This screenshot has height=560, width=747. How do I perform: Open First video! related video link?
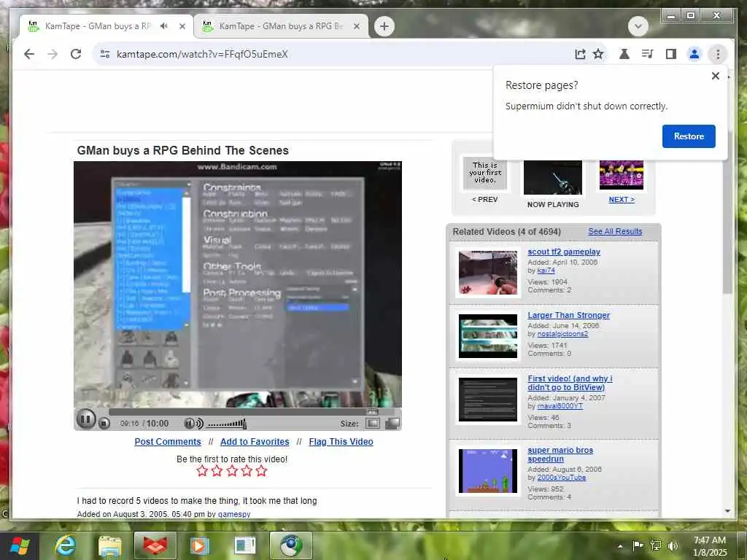pos(570,383)
